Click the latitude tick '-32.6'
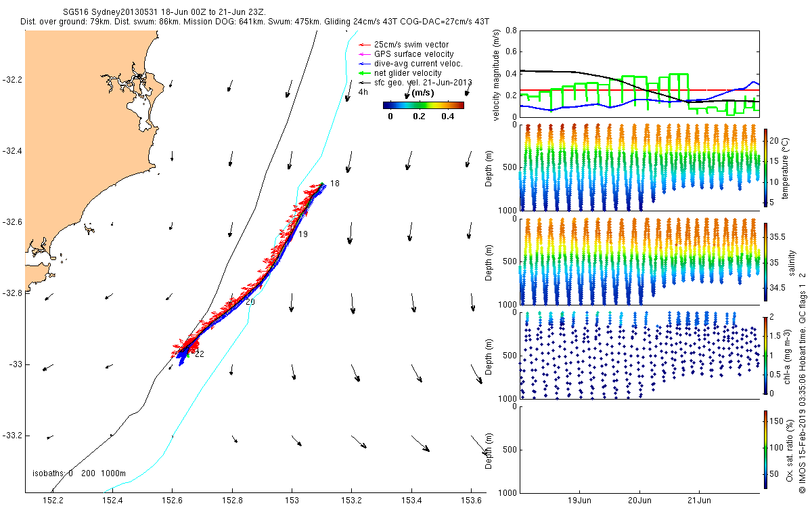Image resolution: width=812 pixels, height=508 pixels. (x=12, y=222)
